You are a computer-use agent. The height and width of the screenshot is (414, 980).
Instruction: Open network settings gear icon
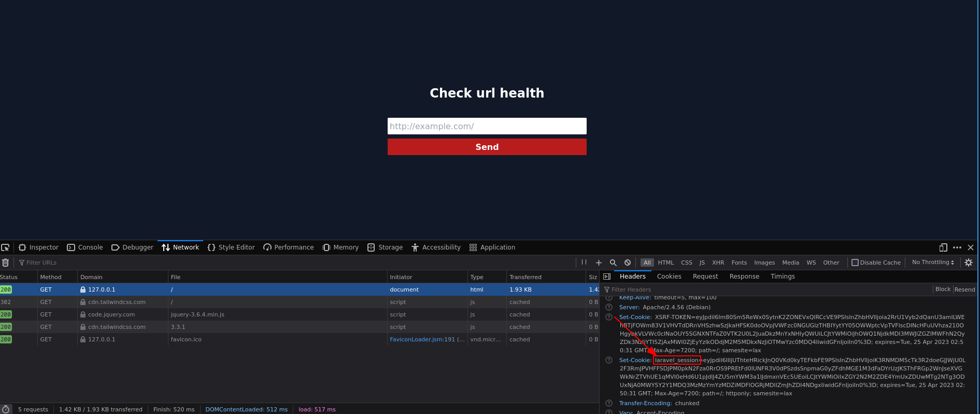click(968, 263)
